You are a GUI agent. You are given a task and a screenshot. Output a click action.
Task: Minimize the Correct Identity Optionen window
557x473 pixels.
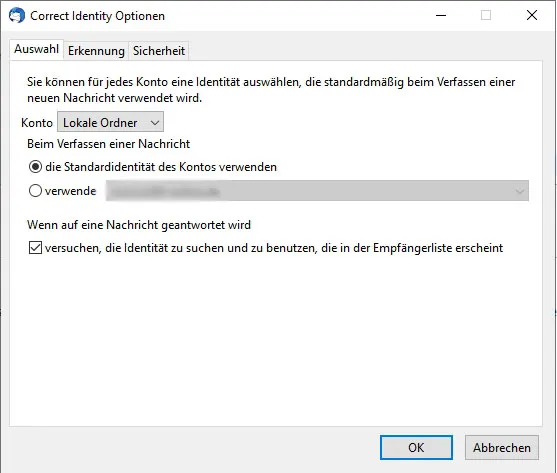coord(441,15)
